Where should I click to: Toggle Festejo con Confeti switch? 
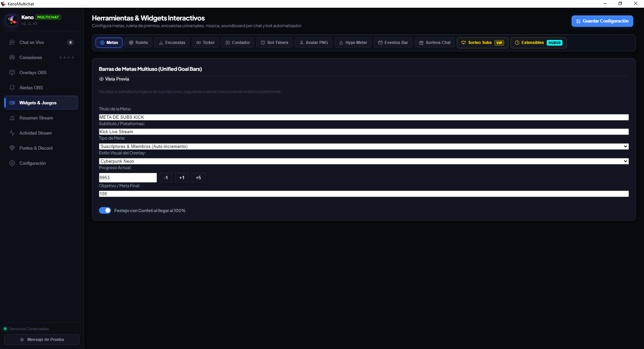pos(105,210)
